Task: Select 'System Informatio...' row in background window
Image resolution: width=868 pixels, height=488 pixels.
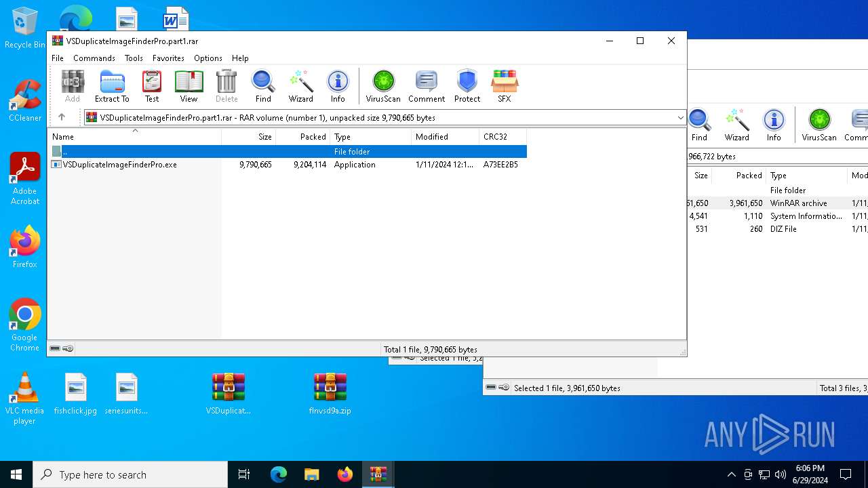Action: pos(777,216)
